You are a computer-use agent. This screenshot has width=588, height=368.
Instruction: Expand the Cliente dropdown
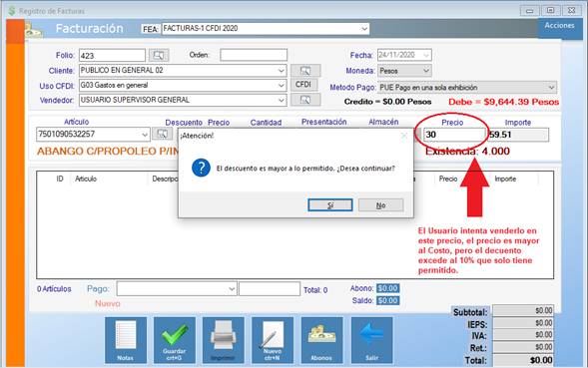pos(282,71)
